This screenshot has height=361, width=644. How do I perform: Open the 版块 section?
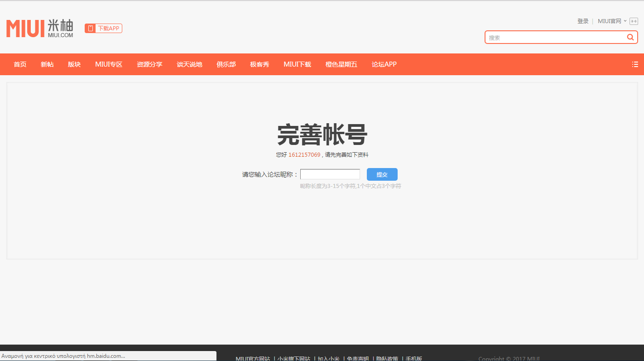(74, 64)
